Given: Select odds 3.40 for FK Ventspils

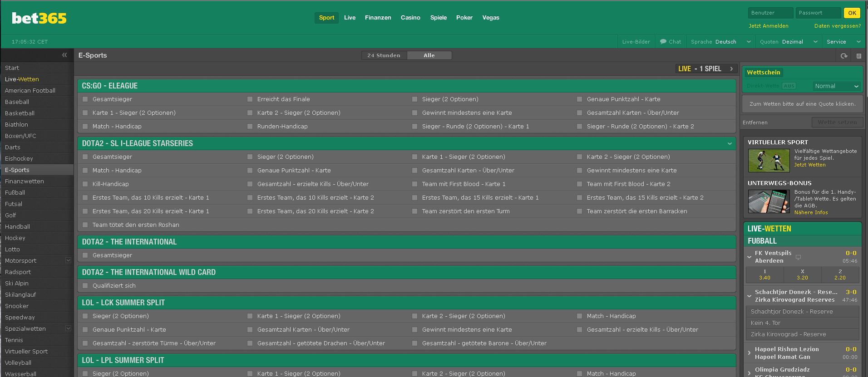Looking at the screenshot, I should click(765, 274).
